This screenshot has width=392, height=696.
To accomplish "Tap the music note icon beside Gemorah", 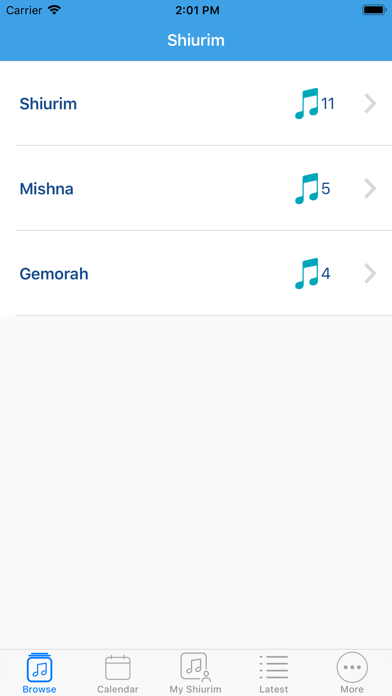I will 307,274.
